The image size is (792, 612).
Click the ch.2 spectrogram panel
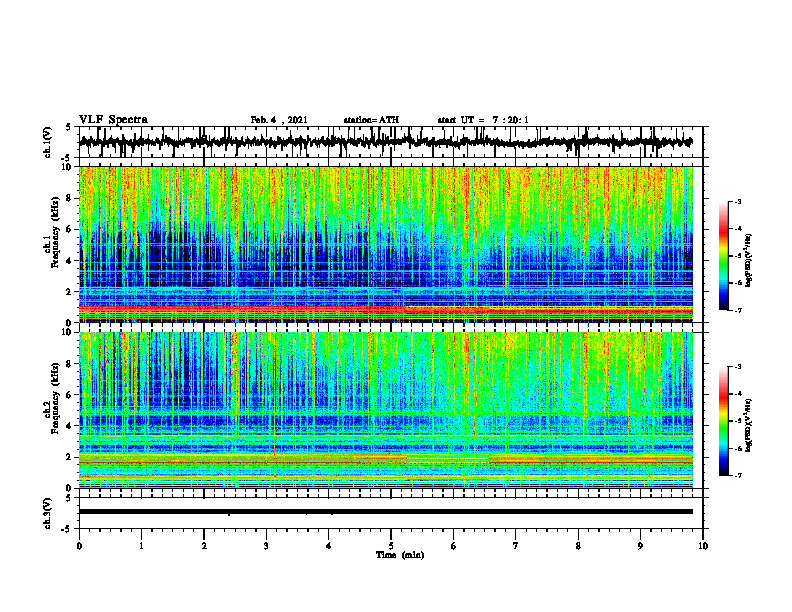coord(385,410)
